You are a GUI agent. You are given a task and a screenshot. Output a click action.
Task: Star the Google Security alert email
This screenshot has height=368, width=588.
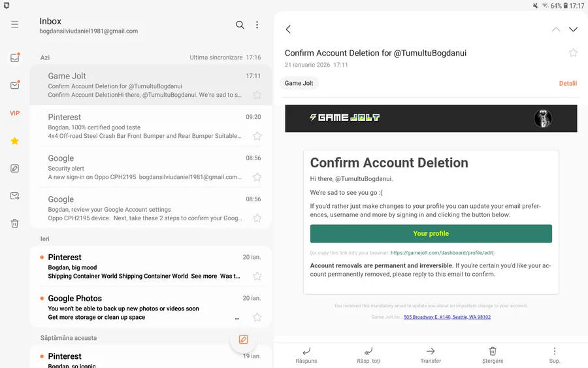pyautogui.click(x=257, y=177)
